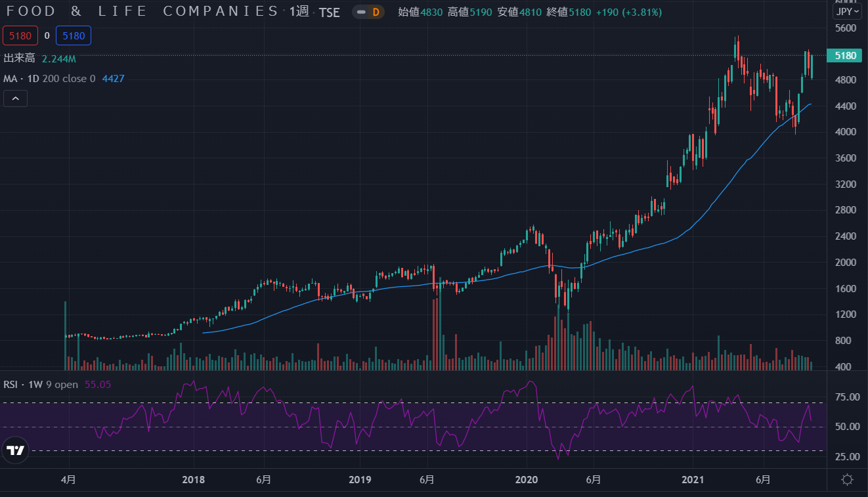Select the RSI 1W 9 open legend
Viewport: 868px width, 497px height.
coord(41,385)
